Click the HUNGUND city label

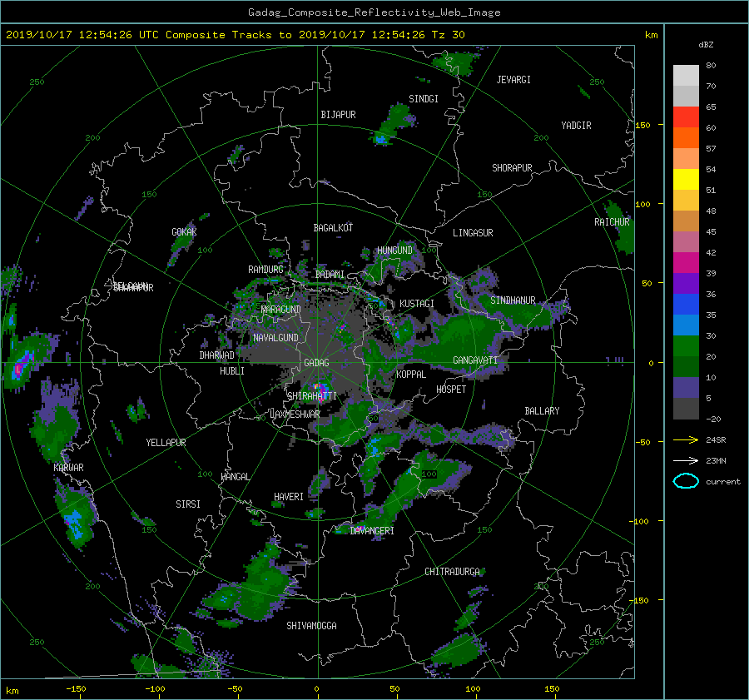[x=394, y=251]
